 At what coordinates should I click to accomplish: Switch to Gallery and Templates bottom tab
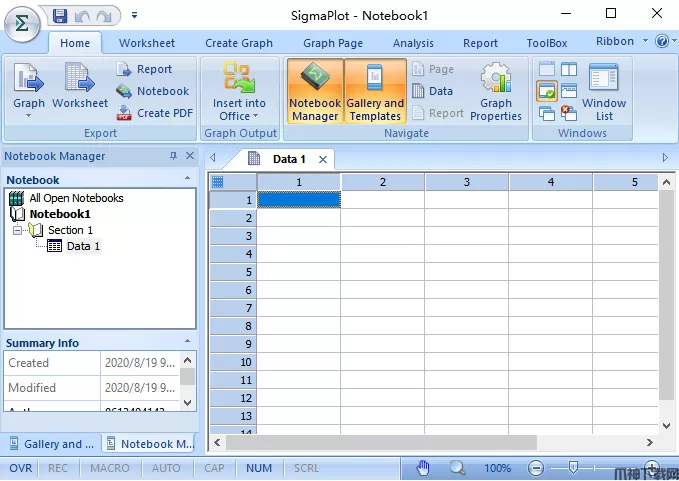52,444
